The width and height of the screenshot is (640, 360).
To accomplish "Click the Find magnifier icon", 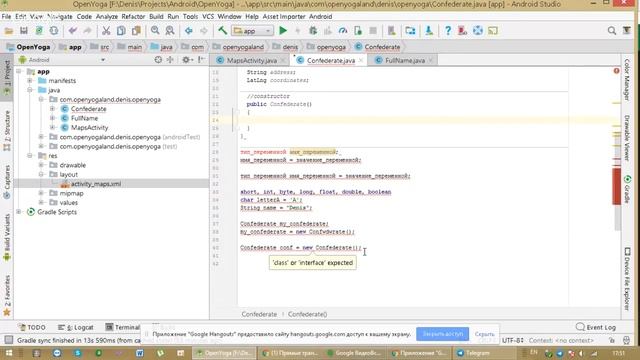I will click(x=155, y=31).
